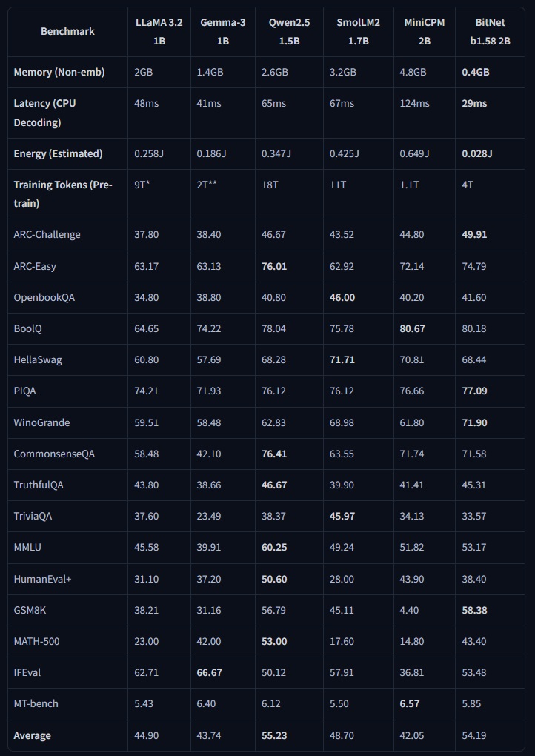Click the bold 6.57 MT-bench score
The height and width of the screenshot is (756, 535).
tap(409, 704)
